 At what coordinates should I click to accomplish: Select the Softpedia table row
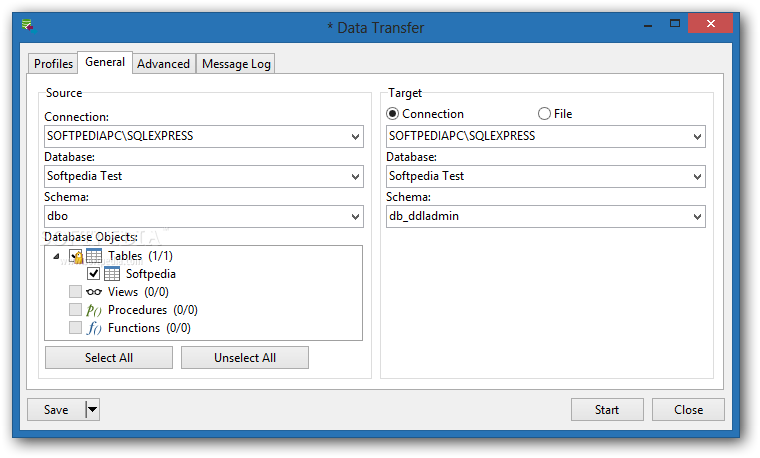pyautogui.click(x=151, y=274)
